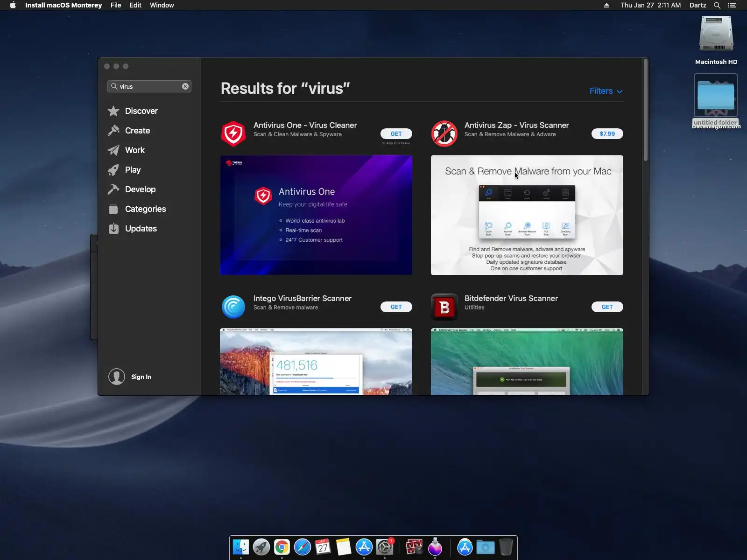Image resolution: width=747 pixels, height=560 pixels.
Task: Get Bitdefender Virus Scanner
Action: pyautogui.click(x=607, y=307)
